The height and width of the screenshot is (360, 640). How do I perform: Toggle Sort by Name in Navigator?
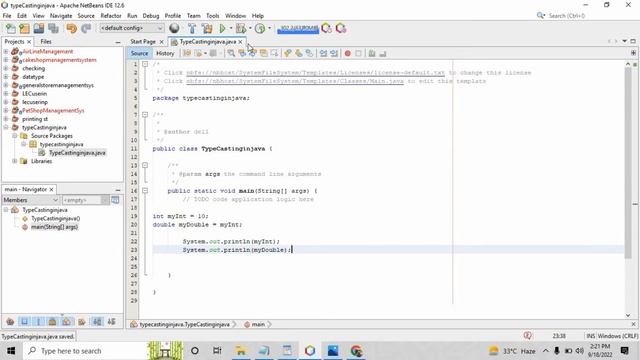click(x=97, y=322)
